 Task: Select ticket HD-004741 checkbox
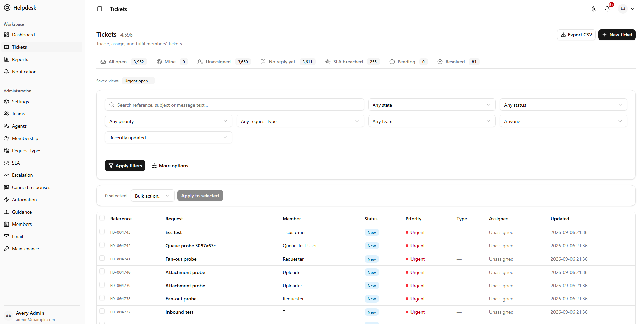pos(102,258)
